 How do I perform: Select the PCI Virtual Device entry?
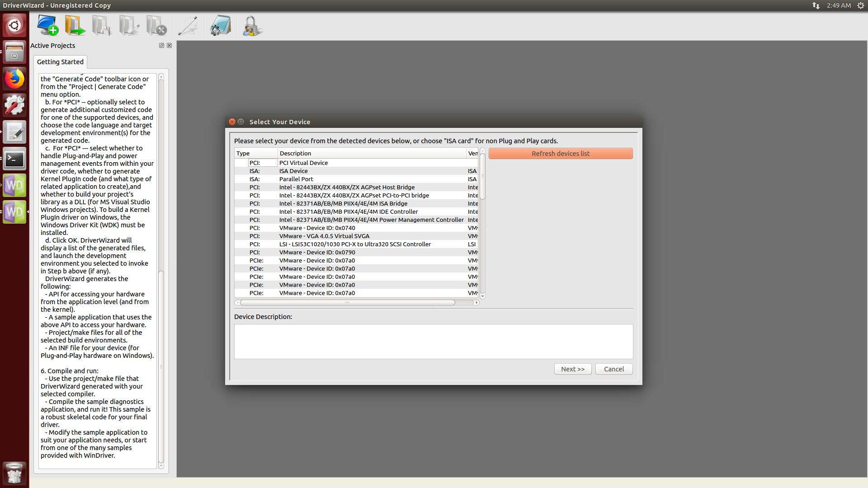point(303,163)
